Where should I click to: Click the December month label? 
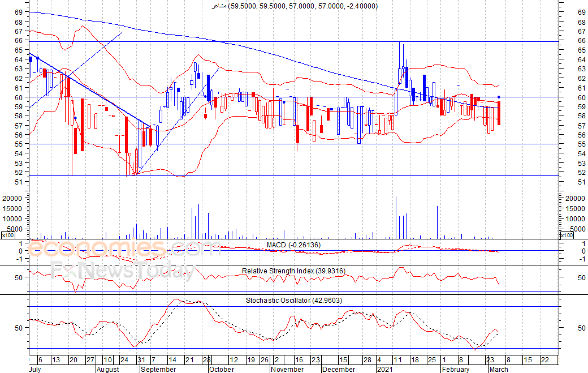(339, 369)
